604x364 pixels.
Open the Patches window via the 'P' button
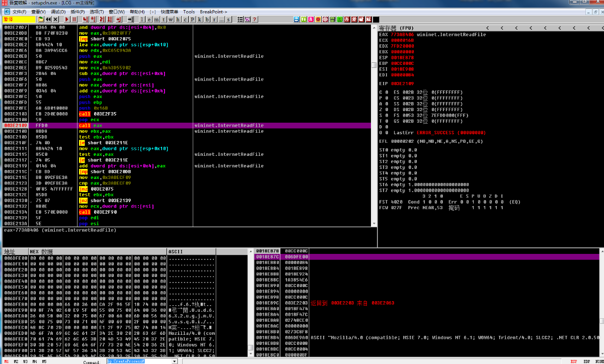(x=193, y=19)
